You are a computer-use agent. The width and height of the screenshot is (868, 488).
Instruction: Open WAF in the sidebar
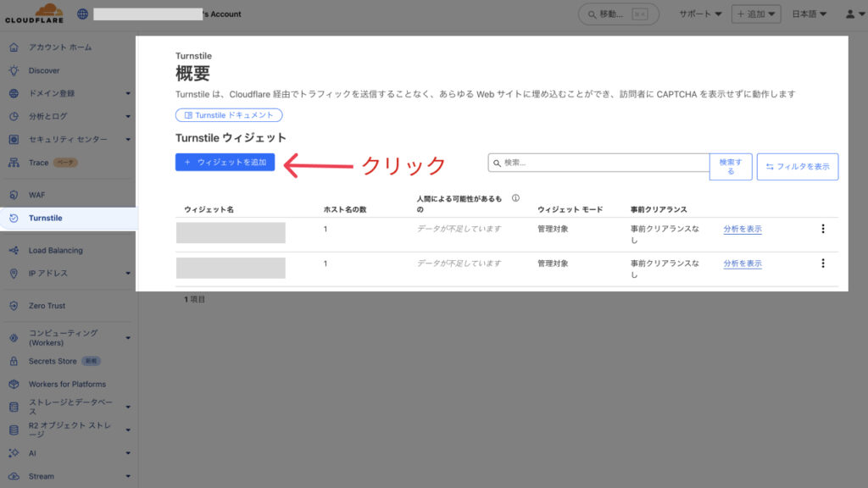tap(37, 195)
